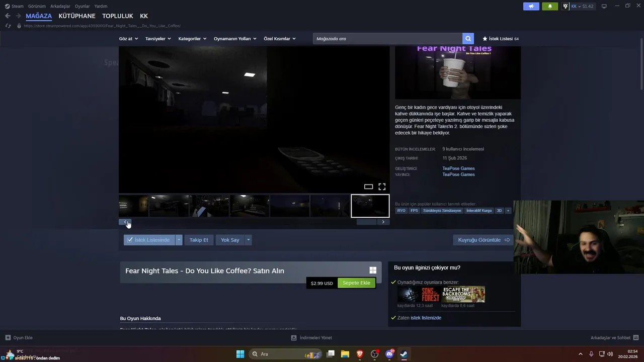The width and height of the screenshot is (644, 362).
Task: Expand the arrow beside İstek Listesinde
Action: (x=179, y=240)
